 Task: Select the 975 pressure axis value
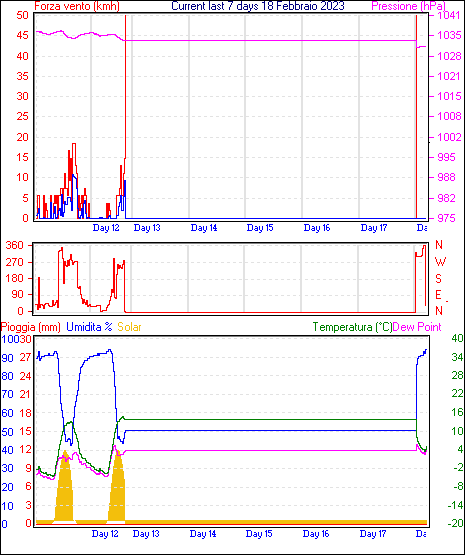tap(446, 218)
